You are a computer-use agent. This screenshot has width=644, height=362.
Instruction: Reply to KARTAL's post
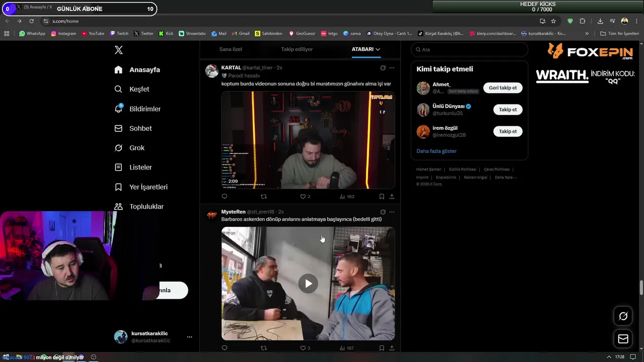[224, 197]
